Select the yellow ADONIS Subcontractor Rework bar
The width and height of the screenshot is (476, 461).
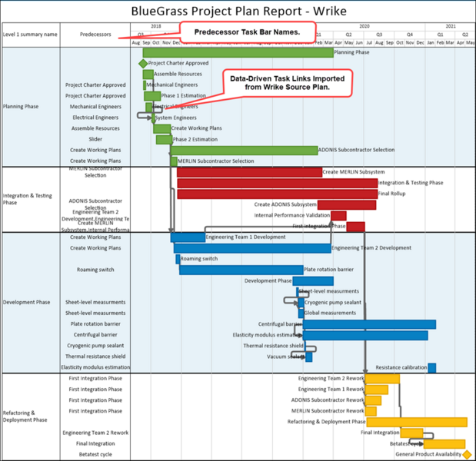tap(374, 400)
